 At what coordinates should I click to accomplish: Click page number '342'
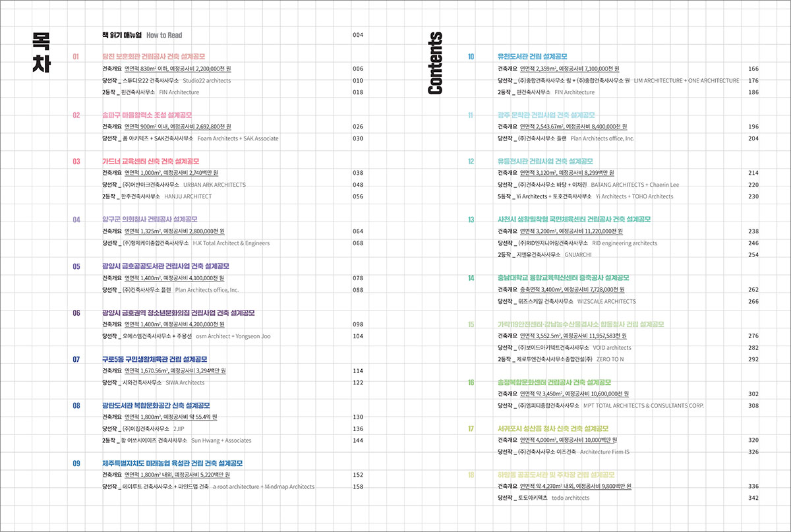click(753, 498)
